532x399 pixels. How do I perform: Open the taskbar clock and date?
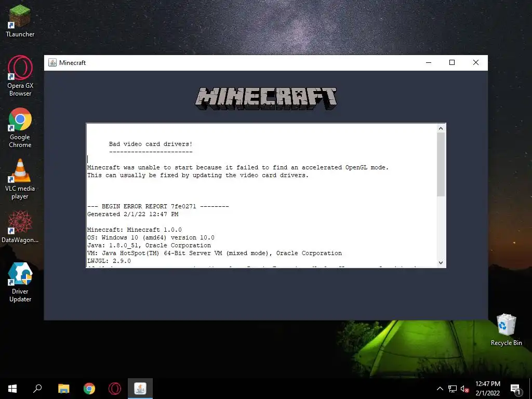click(487, 389)
